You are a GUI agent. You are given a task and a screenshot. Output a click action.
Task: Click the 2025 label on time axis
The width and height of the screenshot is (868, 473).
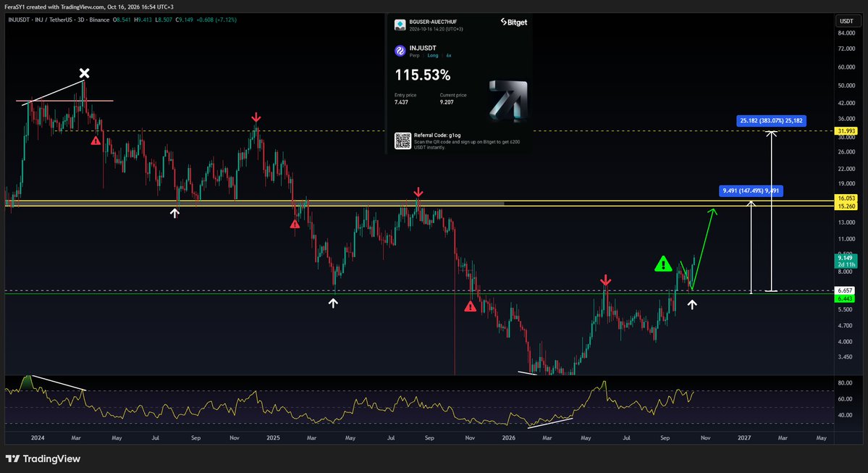273,438
